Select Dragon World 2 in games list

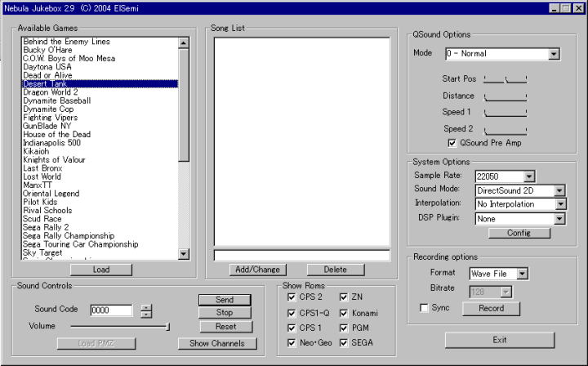click(57, 92)
